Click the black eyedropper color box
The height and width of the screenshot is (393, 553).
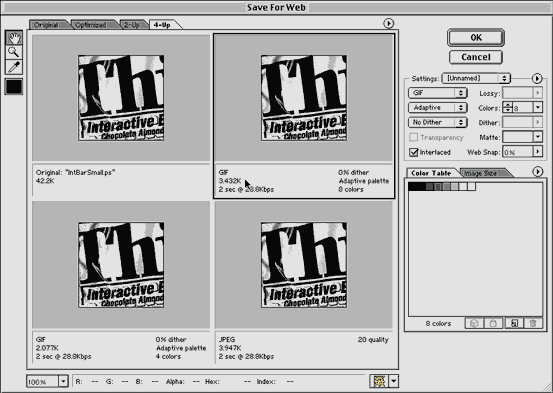pos(14,86)
